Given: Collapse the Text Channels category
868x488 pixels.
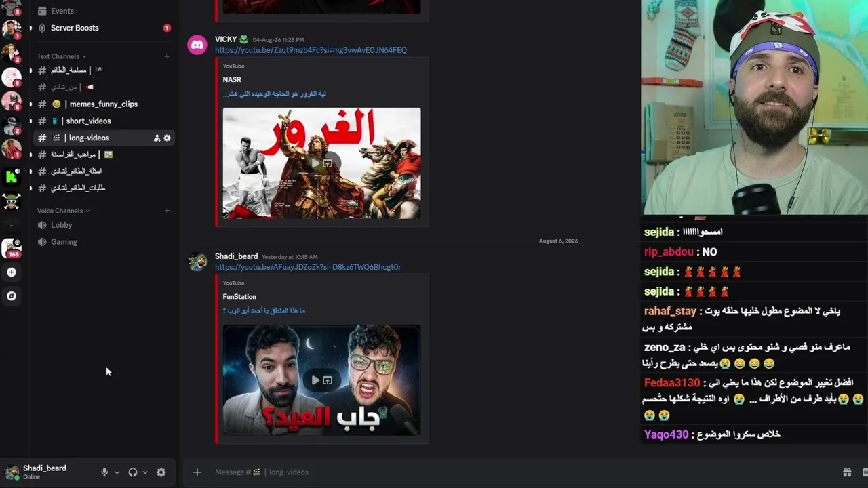Looking at the screenshot, I should tap(61, 56).
